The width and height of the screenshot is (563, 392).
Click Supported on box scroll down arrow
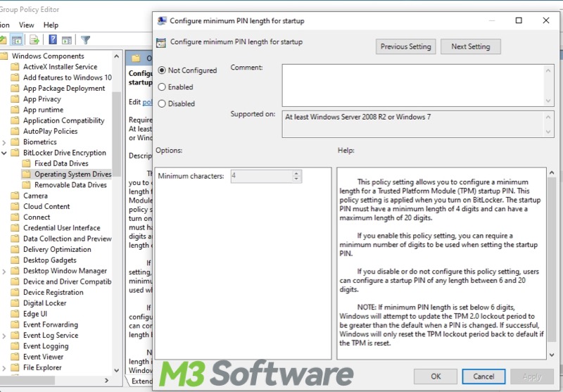[548, 132]
